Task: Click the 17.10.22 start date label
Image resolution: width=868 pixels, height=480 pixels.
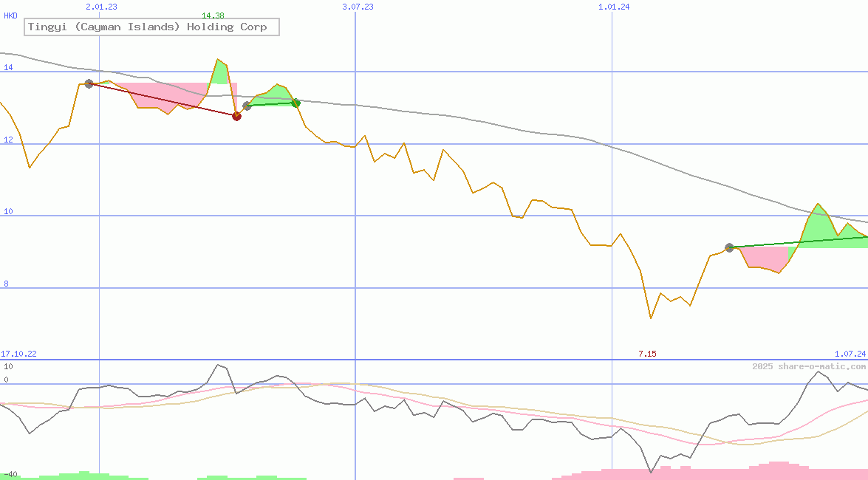Action: pos(18,354)
